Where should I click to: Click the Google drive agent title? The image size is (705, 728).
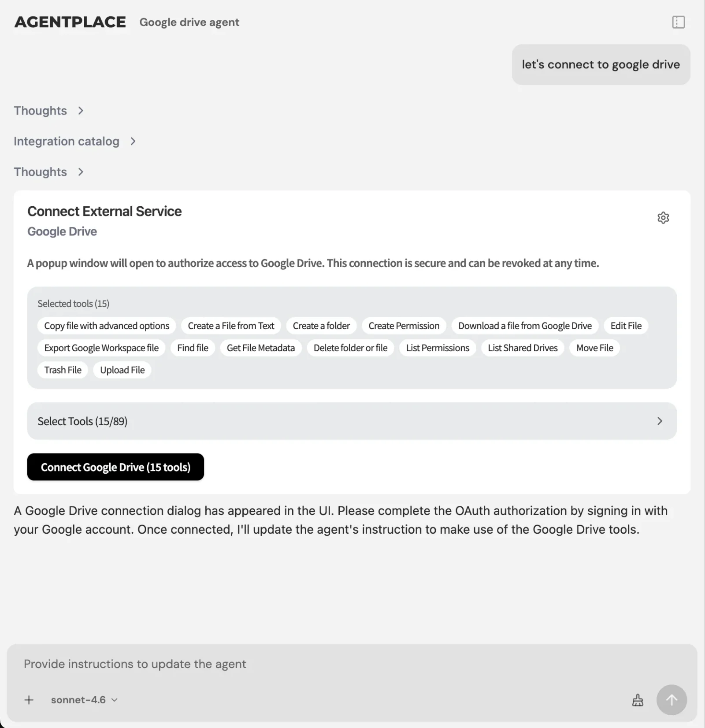point(189,22)
